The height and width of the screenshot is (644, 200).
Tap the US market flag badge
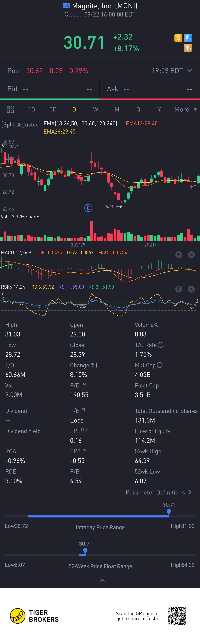(x=66, y=6)
